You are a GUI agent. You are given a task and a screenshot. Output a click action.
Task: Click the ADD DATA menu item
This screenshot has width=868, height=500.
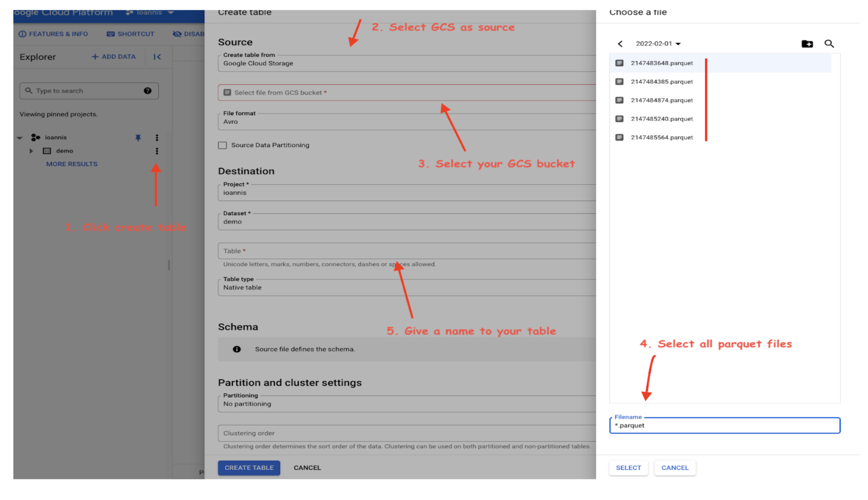click(x=113, y=56)
